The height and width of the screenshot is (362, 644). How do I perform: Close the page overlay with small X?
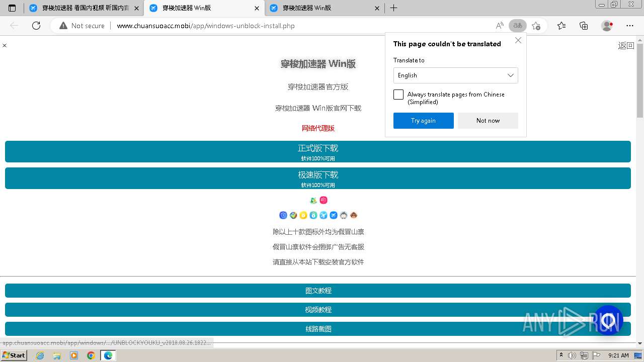5,45
